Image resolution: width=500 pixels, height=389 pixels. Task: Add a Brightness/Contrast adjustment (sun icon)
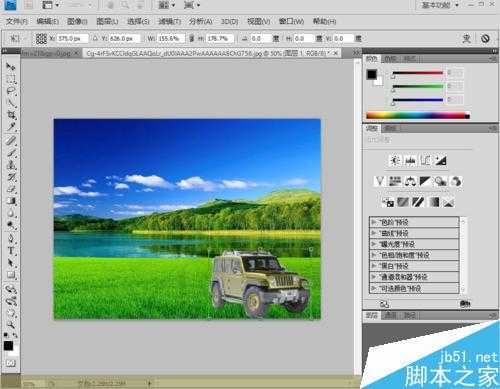click(395, 161)
